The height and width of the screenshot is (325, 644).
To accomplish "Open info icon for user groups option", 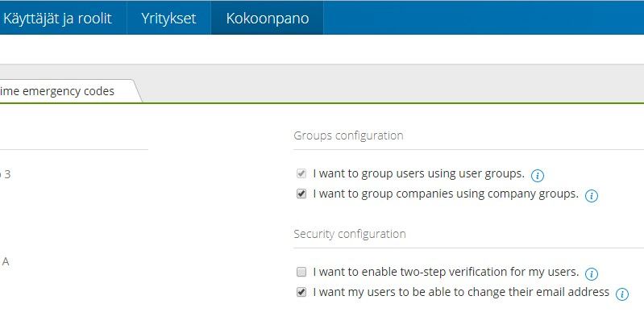I will (538, 175).
